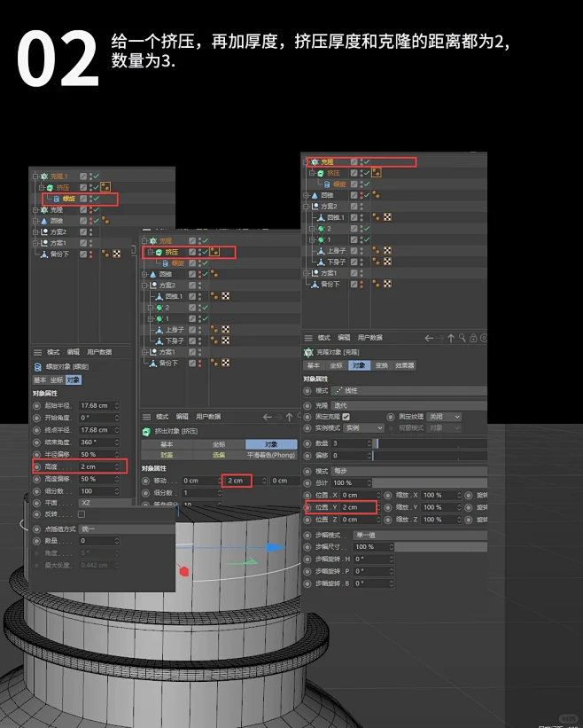Open the 步幅模式 单一值 dropdown
Viewport: 583px width, 728px height.
click(x=420, y=536)
